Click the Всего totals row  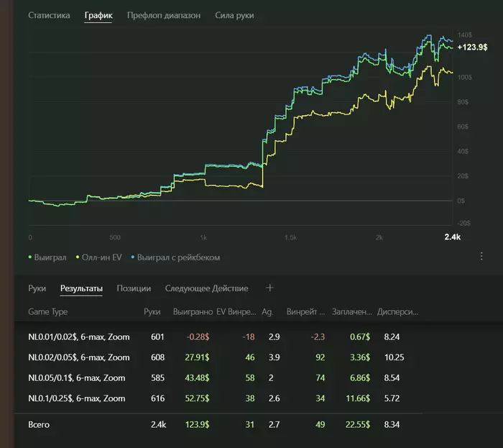tap(39, 425)
